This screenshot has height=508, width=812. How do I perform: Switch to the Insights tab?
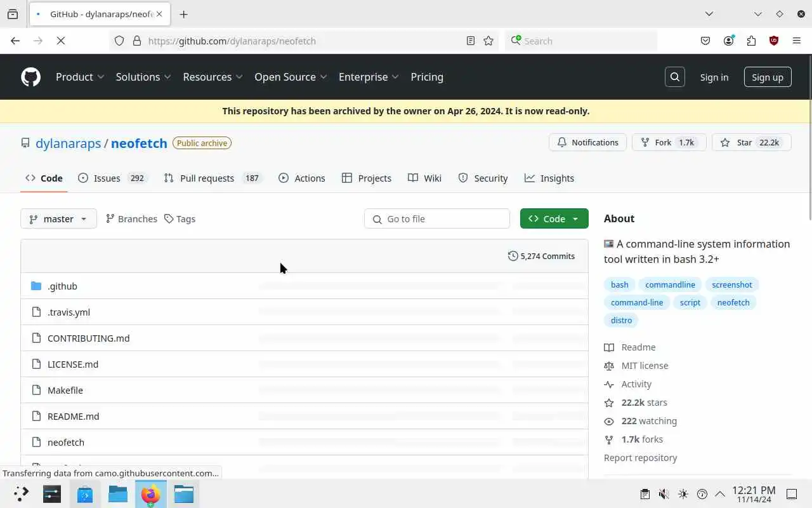(x=549, y=178)
